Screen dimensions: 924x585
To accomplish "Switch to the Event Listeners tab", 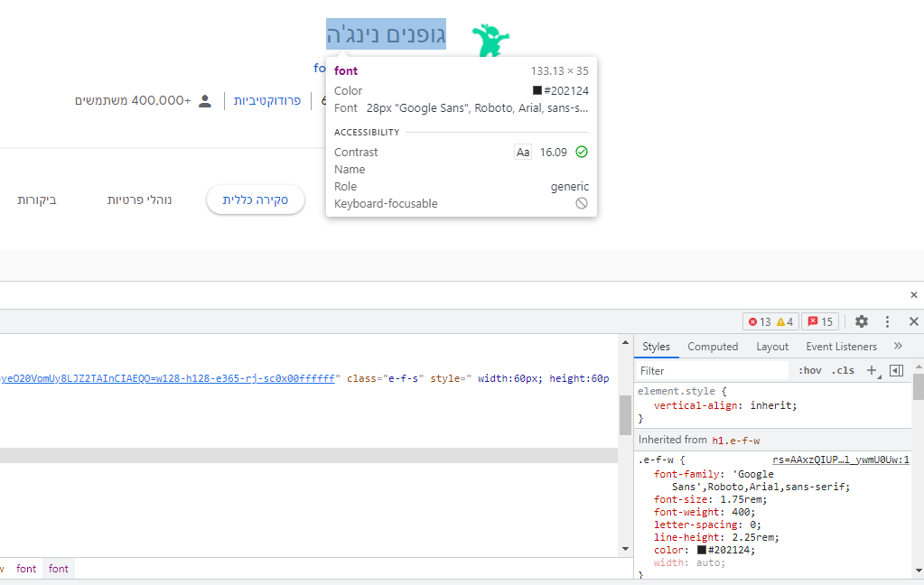I will (x=841, y=347).
